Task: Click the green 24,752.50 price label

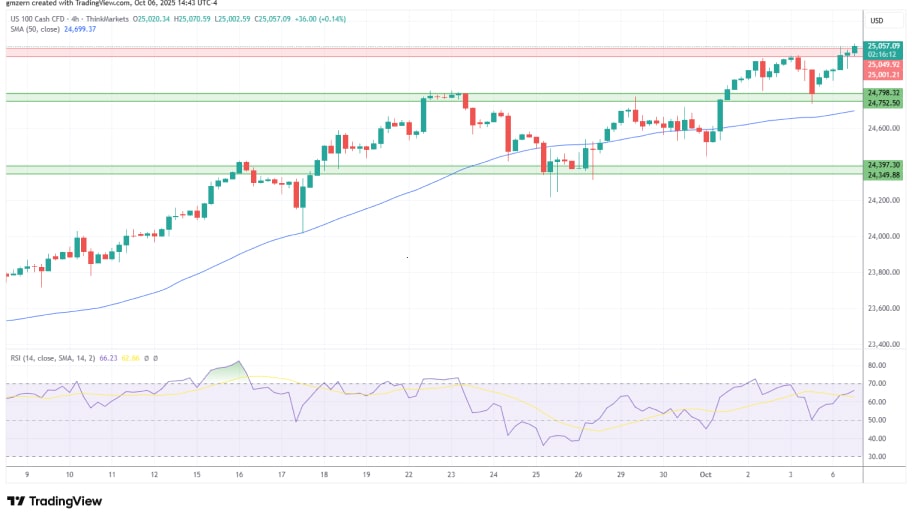Action: click(x=884, y=102)
